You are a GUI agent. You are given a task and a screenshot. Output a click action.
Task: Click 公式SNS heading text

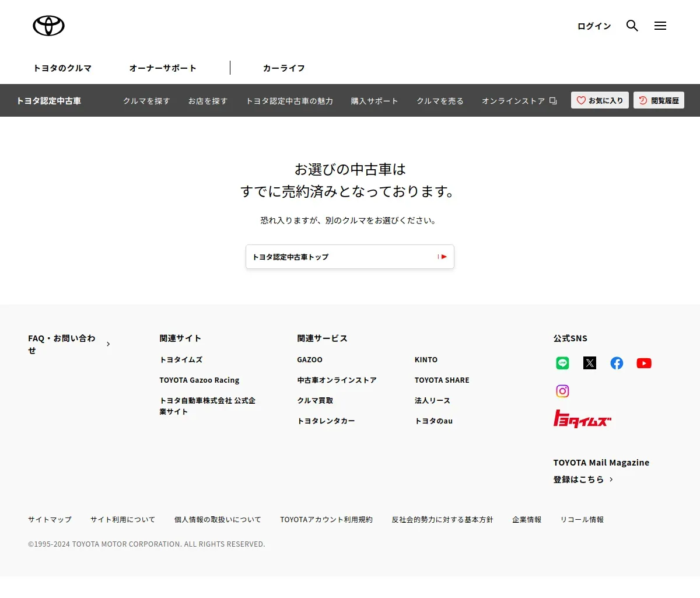570,338
